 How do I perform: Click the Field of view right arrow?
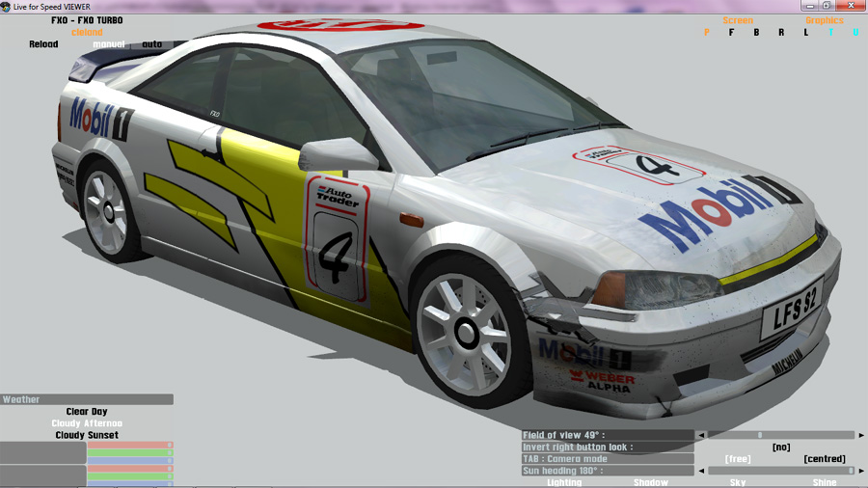tap(861, 436)
